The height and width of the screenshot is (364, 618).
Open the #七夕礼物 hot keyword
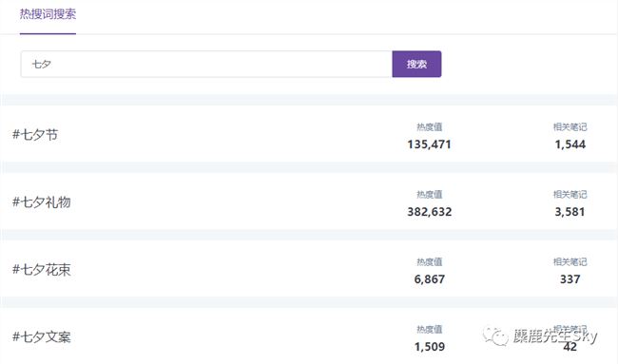(42, 202)
